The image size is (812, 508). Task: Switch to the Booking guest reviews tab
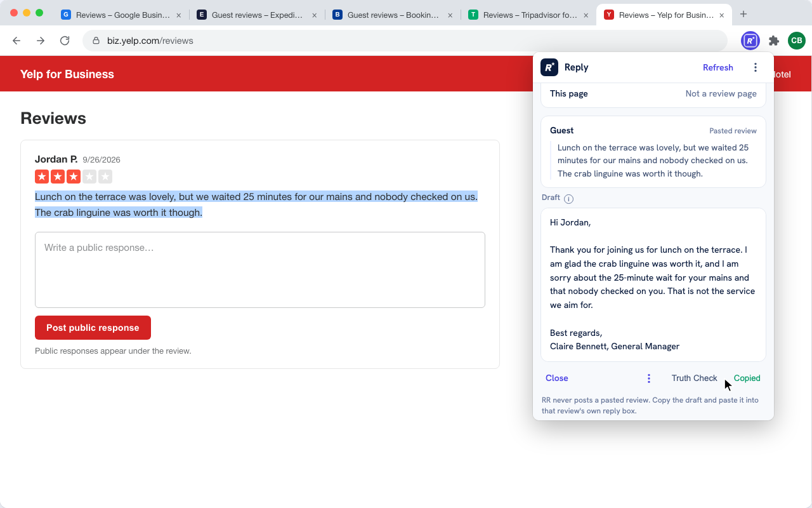(x=392, y=15)
